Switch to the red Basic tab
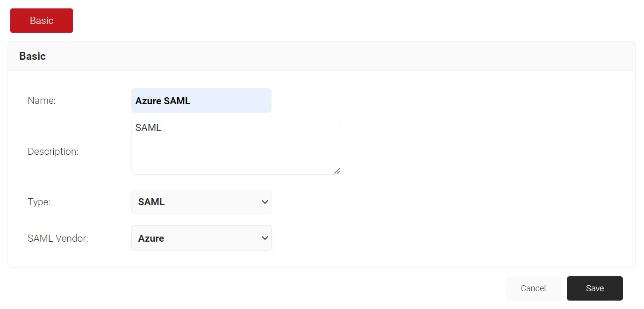 pos(42,21)
